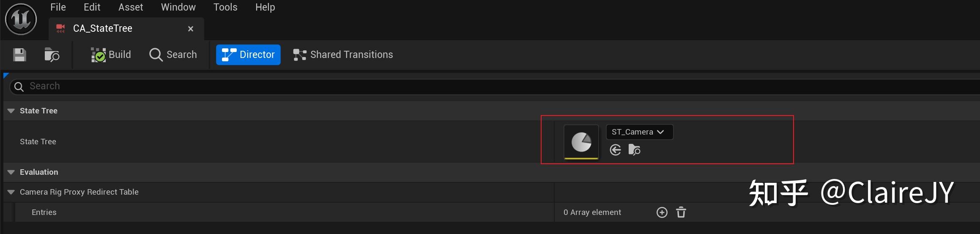Open the Search tool in toolbar
Screen dimensions: 980x234
tap(173, 55)
